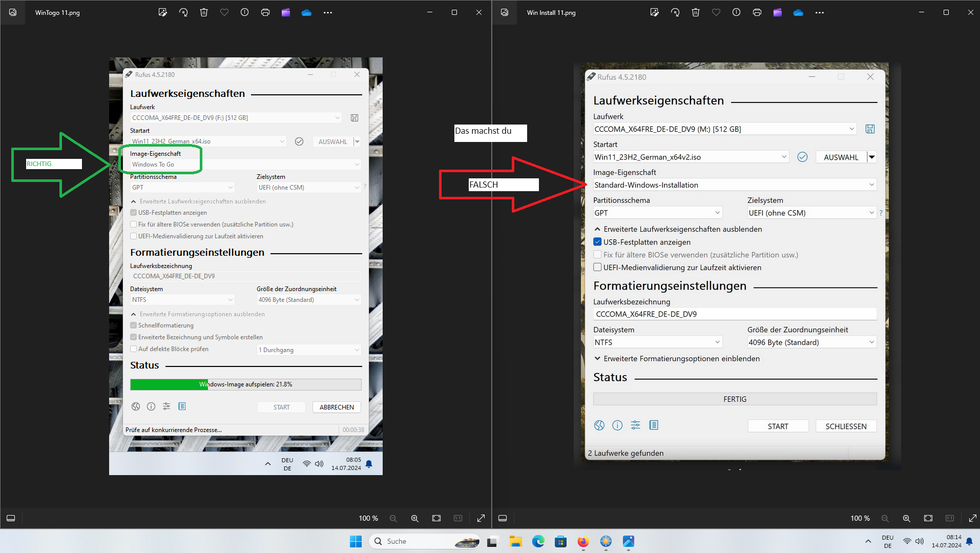Launch Firefox from taskbar
This screenshot has height=553, width=980.
tap(583, 541)
